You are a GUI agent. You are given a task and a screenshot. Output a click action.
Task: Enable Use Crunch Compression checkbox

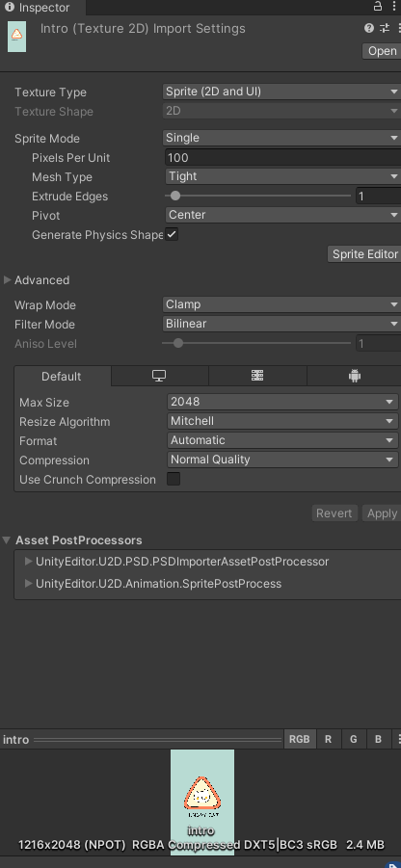(x=174, y=479)
